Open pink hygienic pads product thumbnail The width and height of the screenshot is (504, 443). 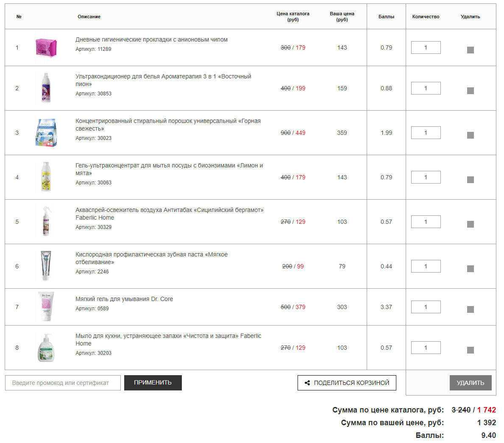coord(46,47)
